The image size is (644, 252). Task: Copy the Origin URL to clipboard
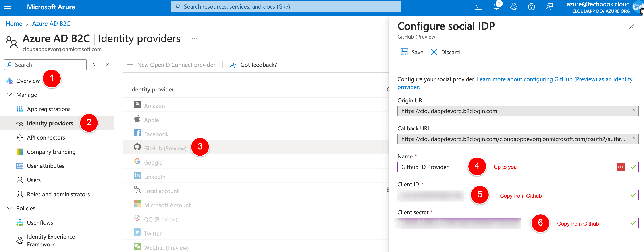(632, 111)
